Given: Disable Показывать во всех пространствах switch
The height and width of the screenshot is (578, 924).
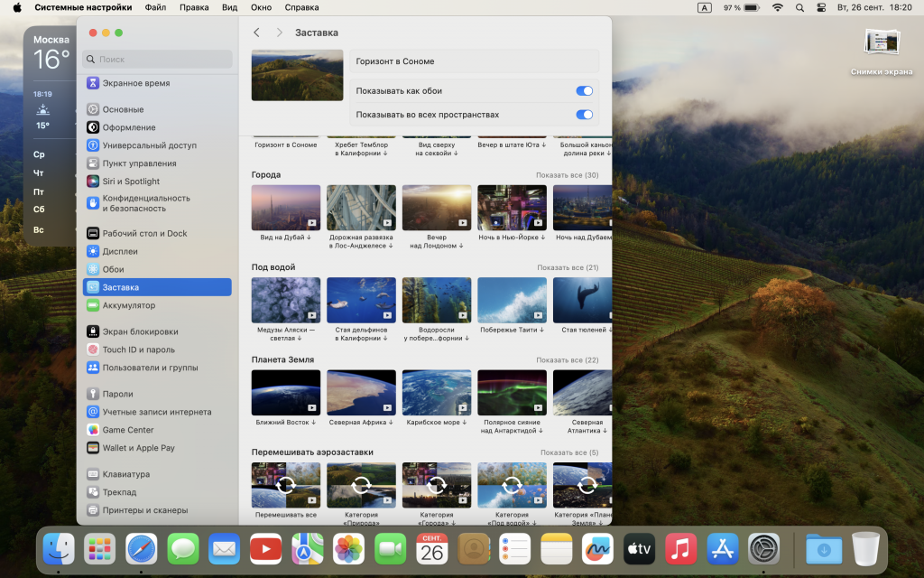Looking at the screenshot, I should [584, 115].
